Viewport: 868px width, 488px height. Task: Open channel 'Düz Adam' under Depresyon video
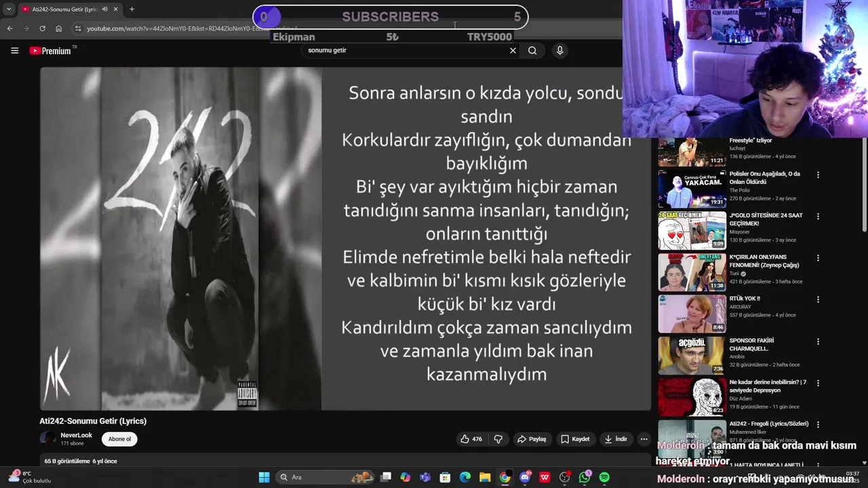pos(742,399)
